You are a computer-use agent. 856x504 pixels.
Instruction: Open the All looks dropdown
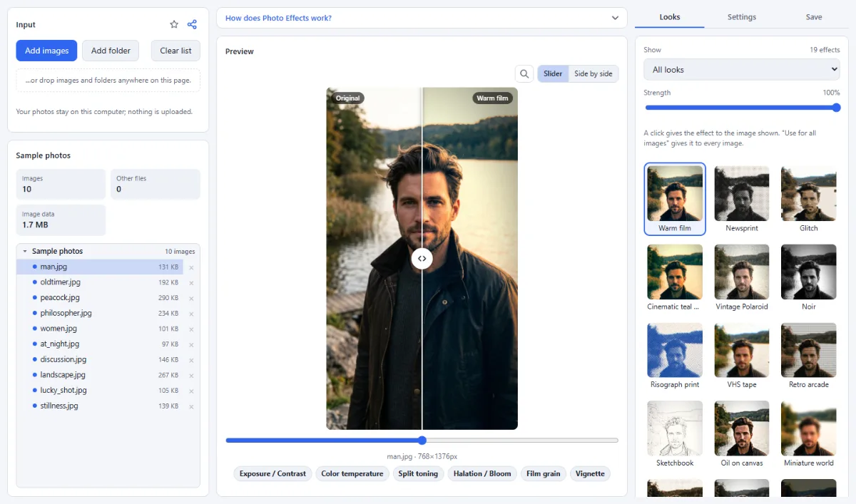pos(742,70)
